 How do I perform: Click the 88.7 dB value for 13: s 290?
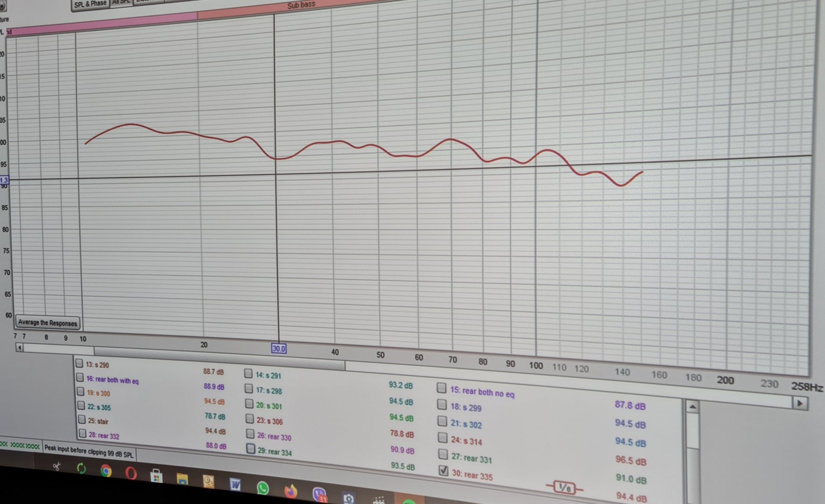(213, 372)
